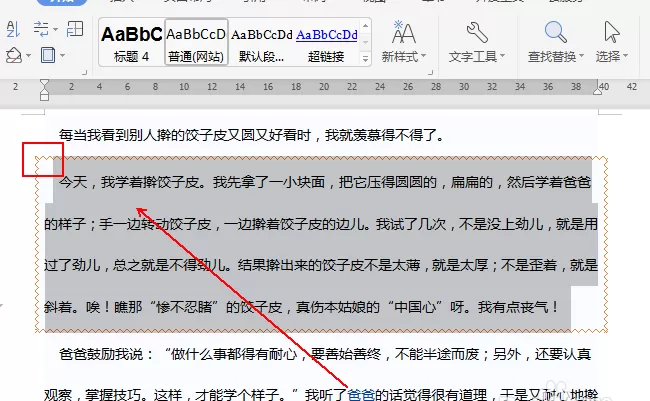The image size is (650, 401).
Task: Apply the 默认段... style
Action: pos(262,42)
